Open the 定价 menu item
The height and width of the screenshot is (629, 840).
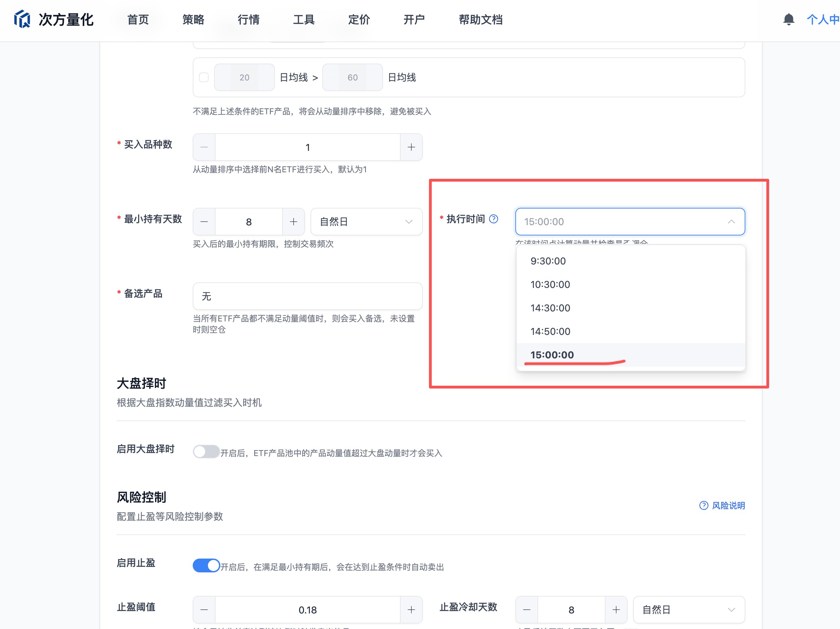coord(359,20)
